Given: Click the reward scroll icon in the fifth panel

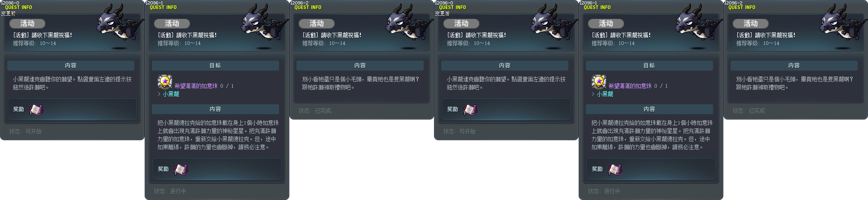Looking at the screenshot, I should (x=615, y=169).
